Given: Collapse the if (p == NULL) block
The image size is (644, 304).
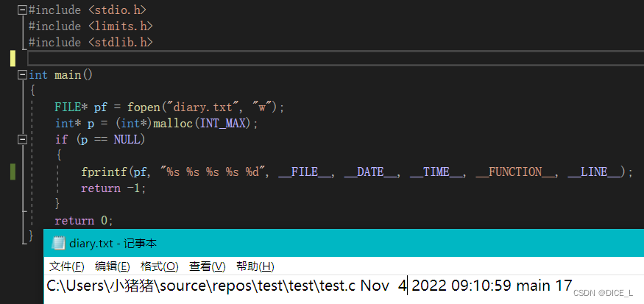Looking at the screenshot, I should click(23, 140).
